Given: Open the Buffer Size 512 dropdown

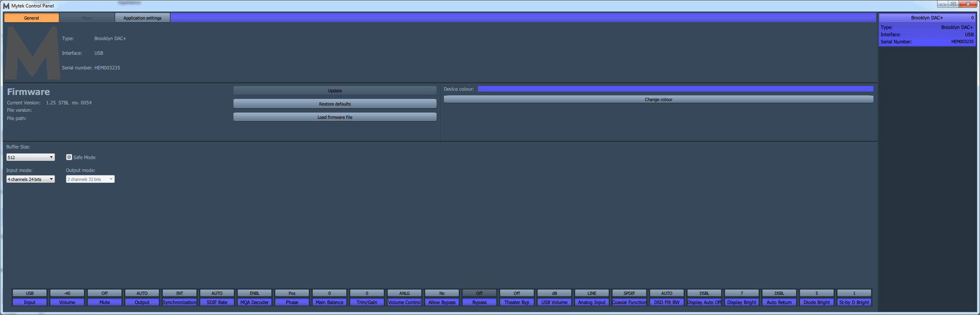Looking at the screenshot, I should tap(30, 157).
